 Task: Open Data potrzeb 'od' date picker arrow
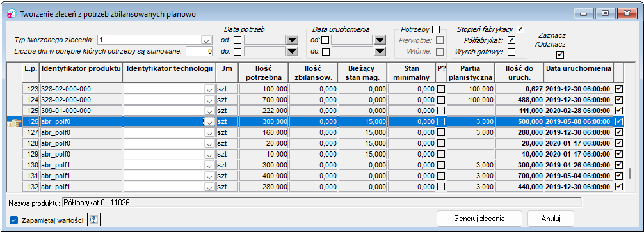292,40
